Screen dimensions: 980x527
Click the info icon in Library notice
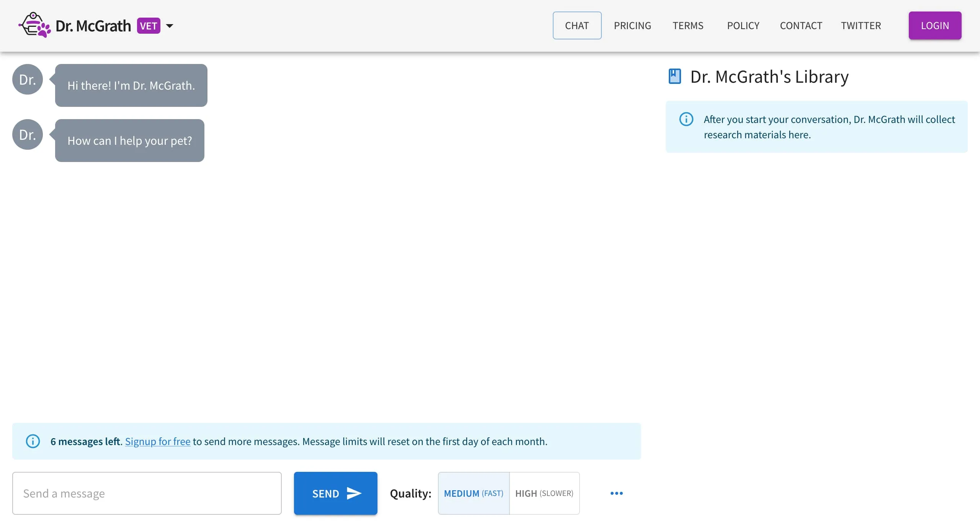pos(686,119)
